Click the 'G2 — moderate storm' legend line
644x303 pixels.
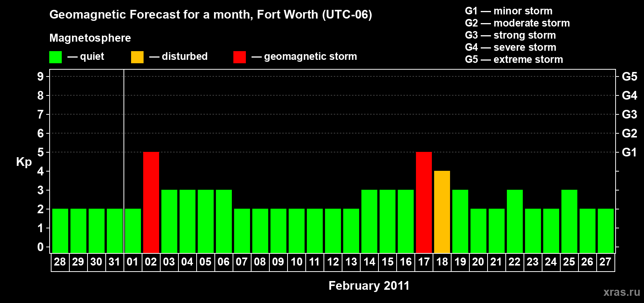[517, 23]
